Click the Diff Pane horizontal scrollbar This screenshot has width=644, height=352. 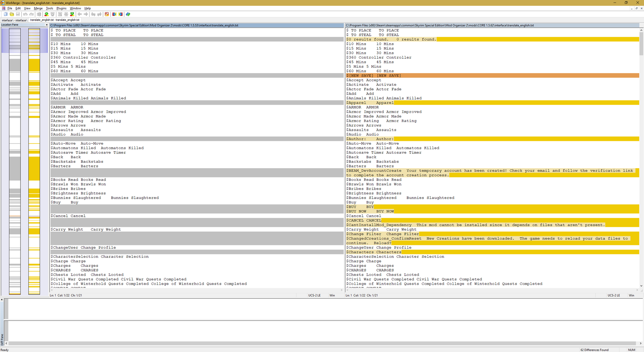point(322,343)
